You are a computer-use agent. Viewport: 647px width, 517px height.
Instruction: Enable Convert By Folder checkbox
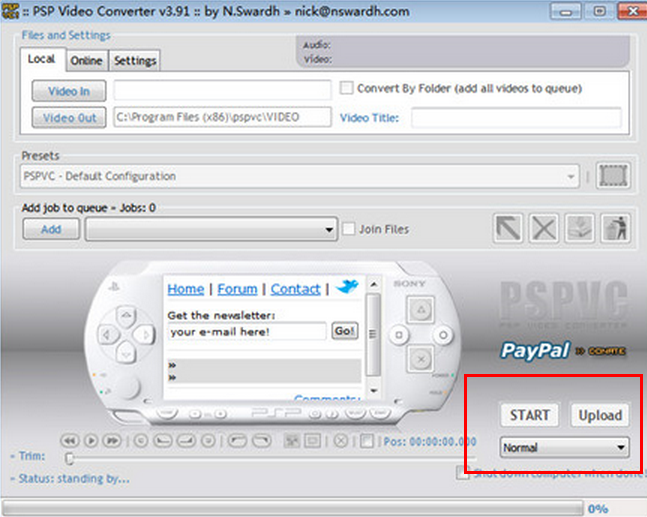[x=346, y=88]
